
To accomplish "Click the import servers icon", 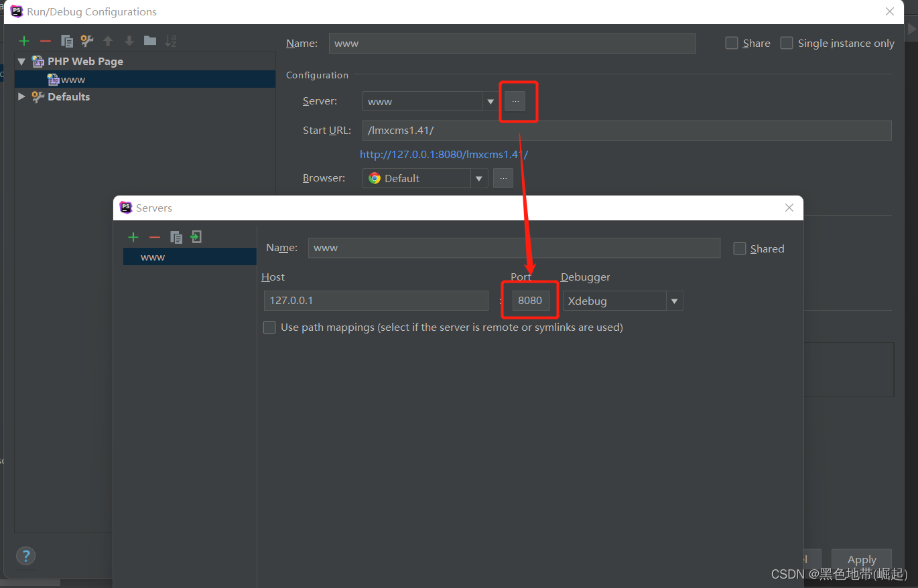I will tap(196, 237).
